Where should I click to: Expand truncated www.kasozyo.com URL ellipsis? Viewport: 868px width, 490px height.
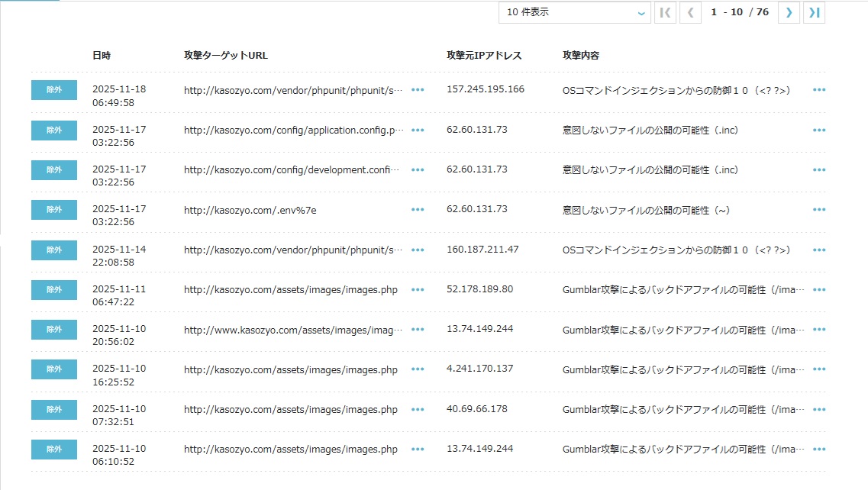418,330
